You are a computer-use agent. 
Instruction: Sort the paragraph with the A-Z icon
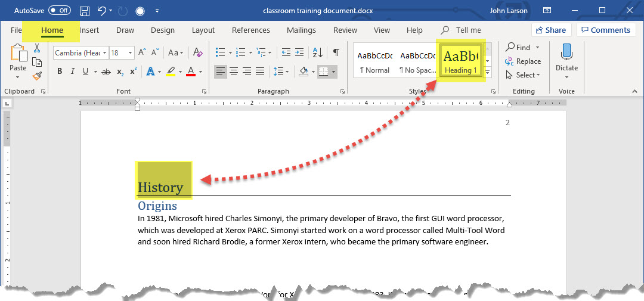click(x=318, y=52)
